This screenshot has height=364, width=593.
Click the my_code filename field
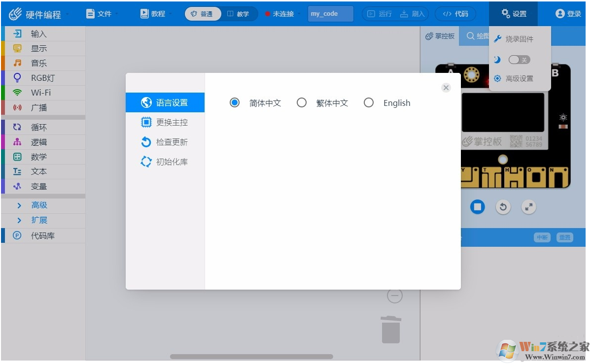pos(329,13)
